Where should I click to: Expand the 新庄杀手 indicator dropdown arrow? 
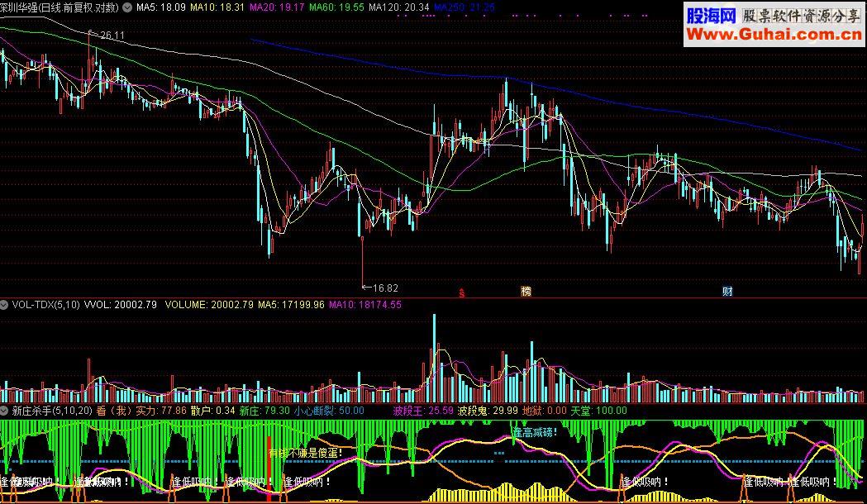(x=4, y=411)
